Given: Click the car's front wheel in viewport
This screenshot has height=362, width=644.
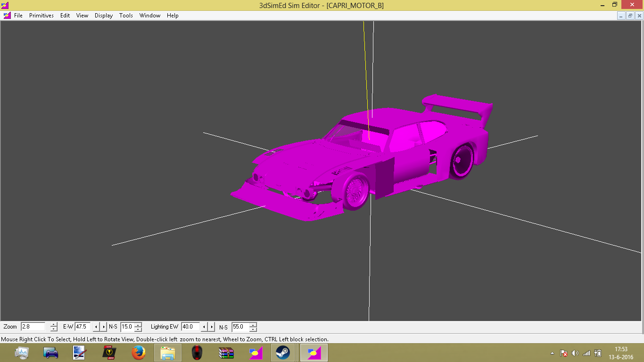Looking at the screenshot, I should tap(357, 192).
